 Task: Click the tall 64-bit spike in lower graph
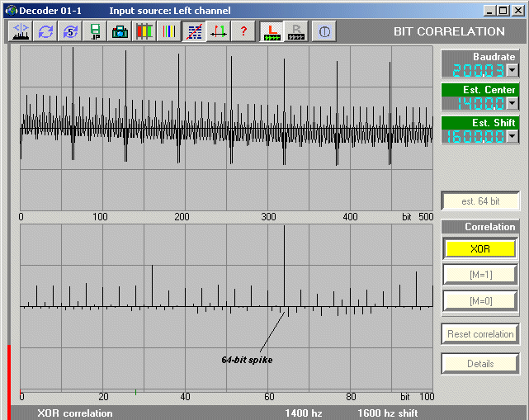(x=285, y=264)
